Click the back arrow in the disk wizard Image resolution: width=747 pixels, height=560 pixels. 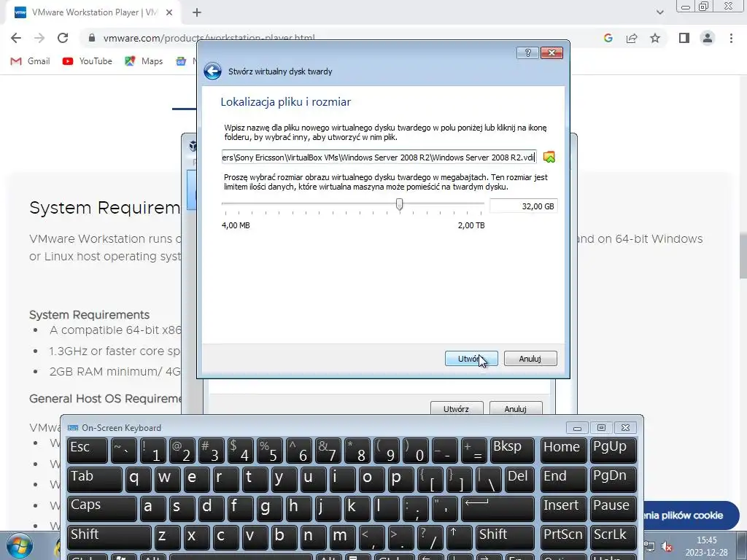[212, 71]
